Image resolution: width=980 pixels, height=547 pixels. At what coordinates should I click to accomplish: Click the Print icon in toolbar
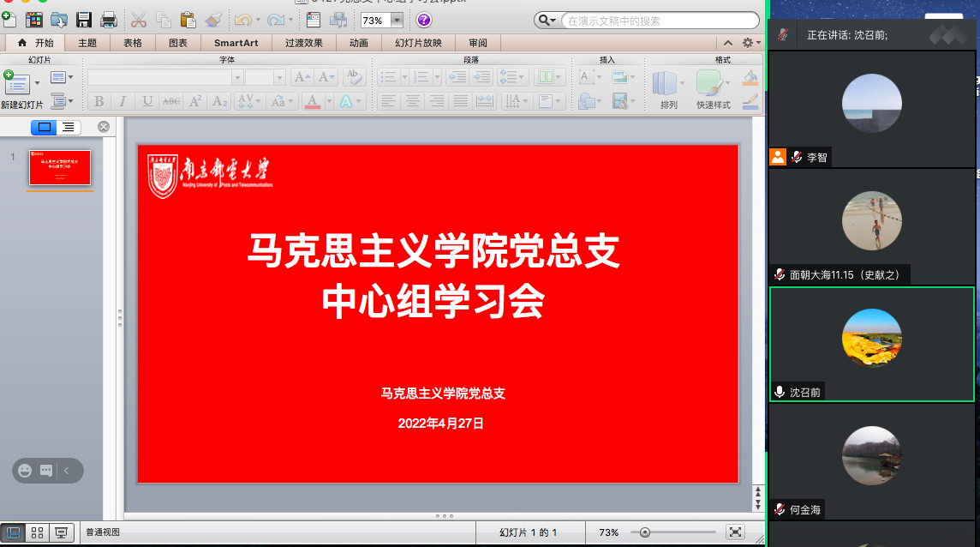[109, 20]
